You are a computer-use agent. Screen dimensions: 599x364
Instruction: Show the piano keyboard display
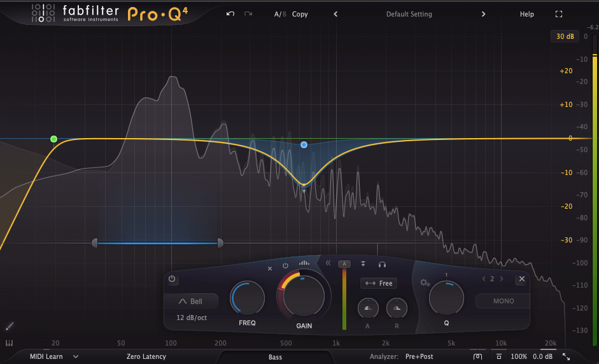pyautogui.click(x=9, y=343)
